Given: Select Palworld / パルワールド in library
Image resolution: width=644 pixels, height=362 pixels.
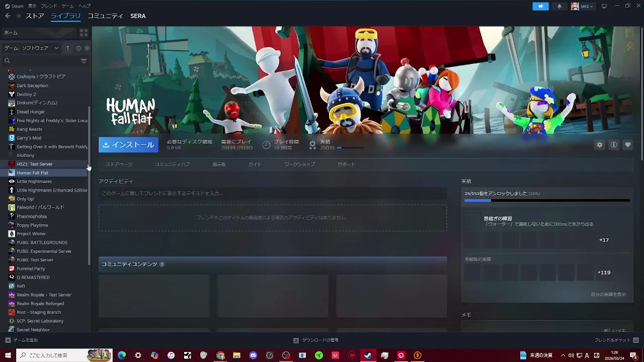Looking at the screenshot, I should point(40,207).
